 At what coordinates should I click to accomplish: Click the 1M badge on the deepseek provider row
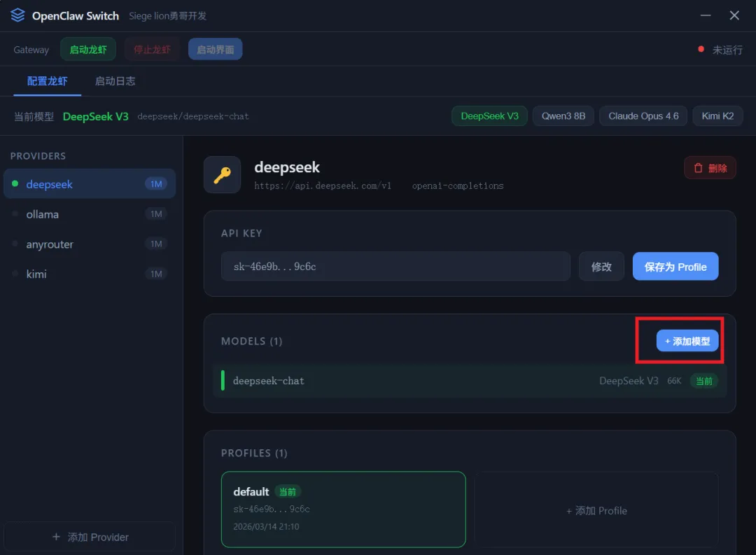(x=155, y=183)
